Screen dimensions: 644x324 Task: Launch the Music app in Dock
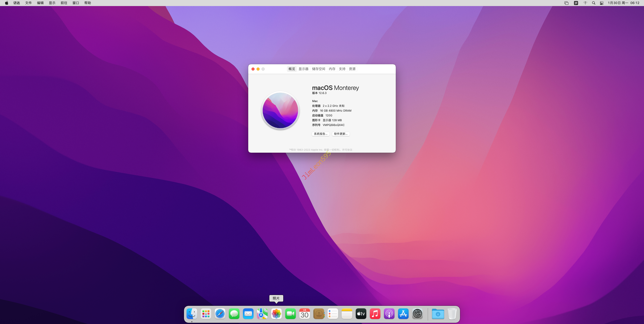click(375, 314)
